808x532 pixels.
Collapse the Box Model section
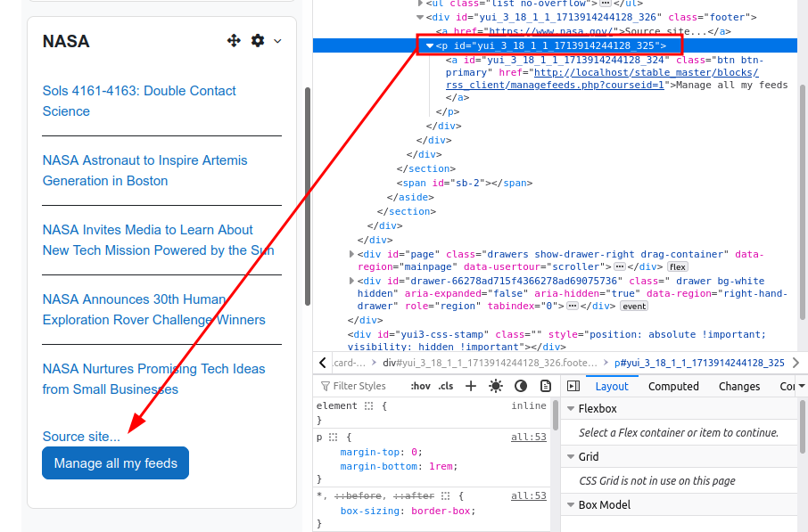[571, 504]
